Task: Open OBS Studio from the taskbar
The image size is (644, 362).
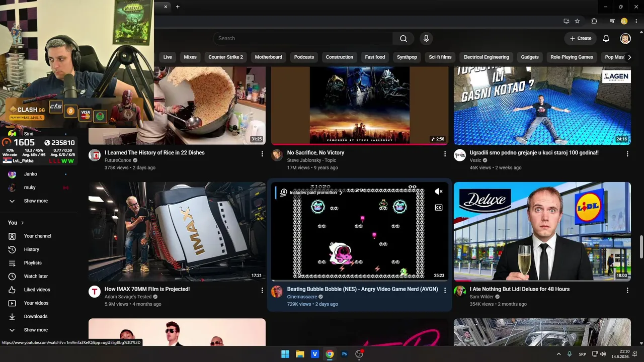Action: tap(359, 354)
